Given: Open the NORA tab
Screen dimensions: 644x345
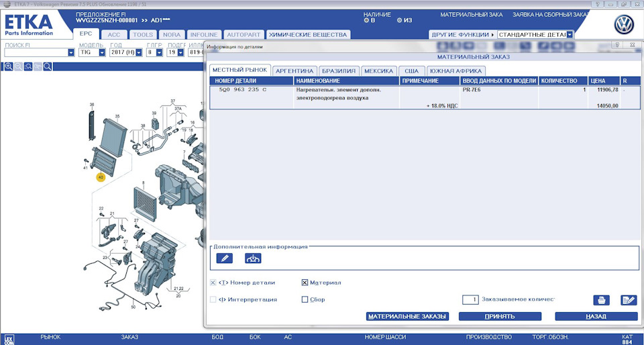Looking at the screenshot, I should [172, 34].
